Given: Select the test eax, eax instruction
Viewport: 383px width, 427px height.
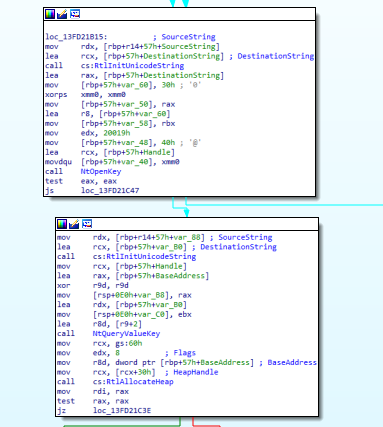Looking at the screenshot, I should tap(81, 181).
